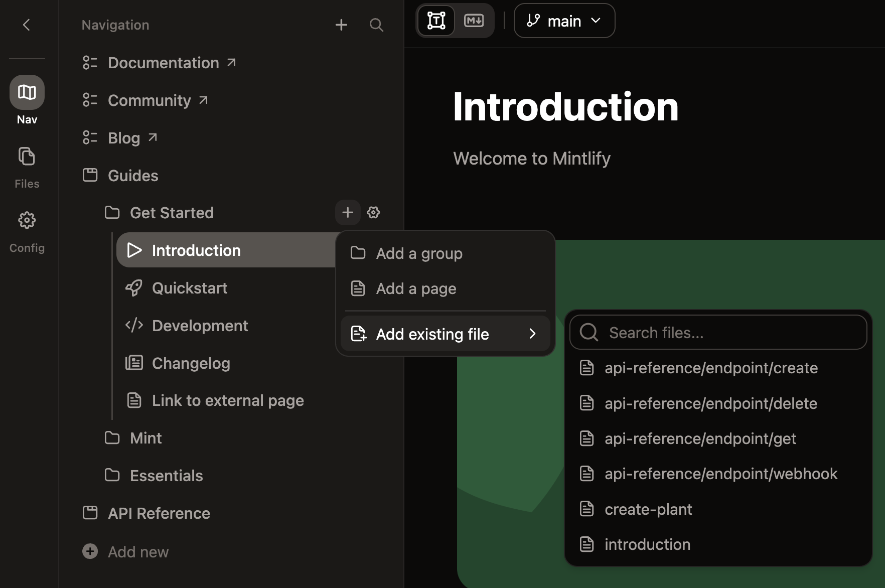Click the back arrow at top left
This screenshot has height=588, width=885.
[27, 25]
